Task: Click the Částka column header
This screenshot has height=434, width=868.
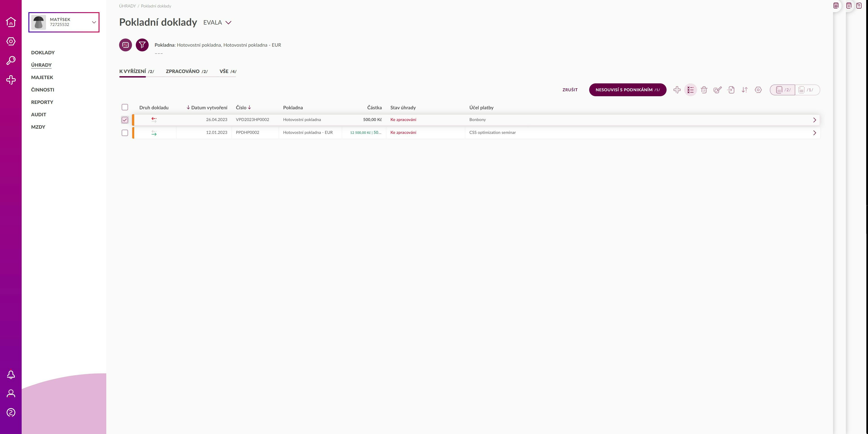Action: coord(374,108)
